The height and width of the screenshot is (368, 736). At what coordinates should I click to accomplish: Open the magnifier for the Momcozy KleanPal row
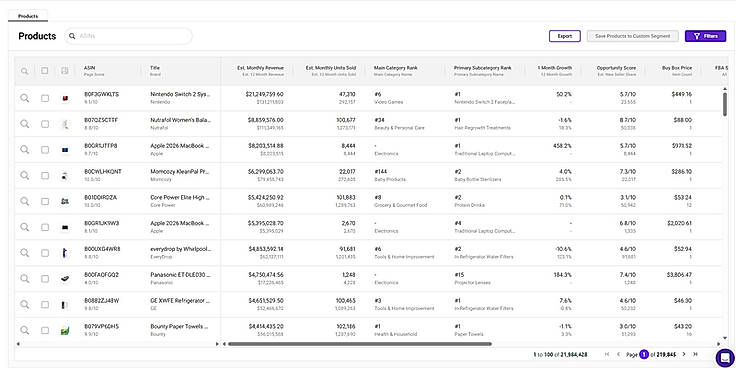pyautogui.click(x=24, y=175)
